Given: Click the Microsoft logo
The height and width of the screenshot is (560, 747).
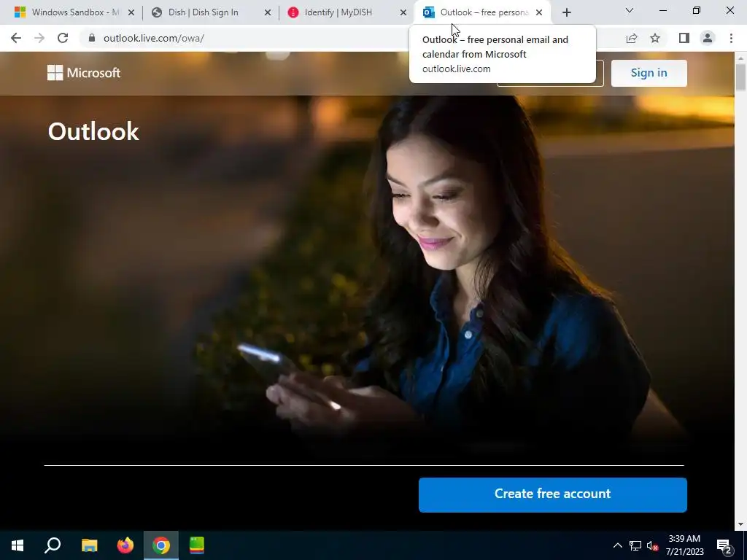Looking at the screenshot, I should (x=84, y=73).
